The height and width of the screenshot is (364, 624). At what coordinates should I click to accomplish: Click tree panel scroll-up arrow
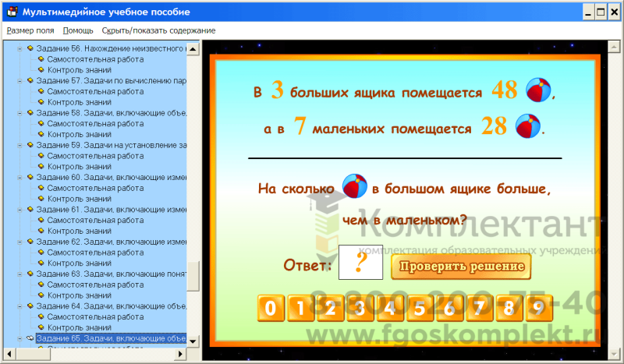point(193,49)
